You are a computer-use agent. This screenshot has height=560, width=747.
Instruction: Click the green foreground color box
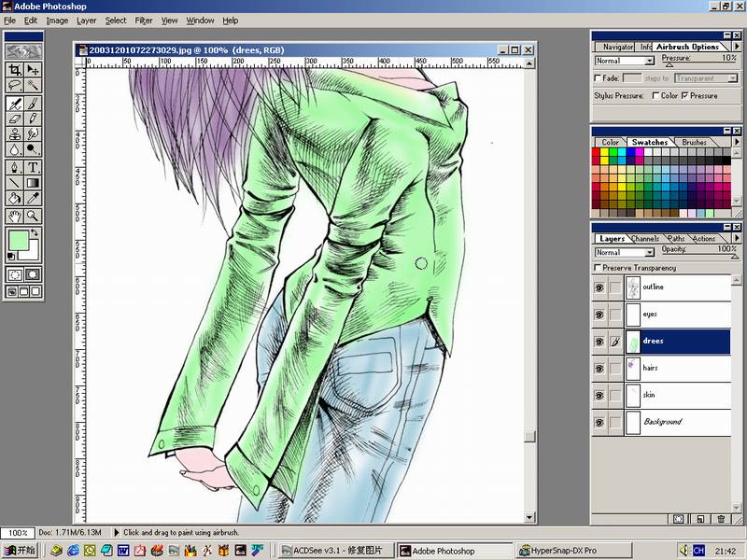[17, 240]
